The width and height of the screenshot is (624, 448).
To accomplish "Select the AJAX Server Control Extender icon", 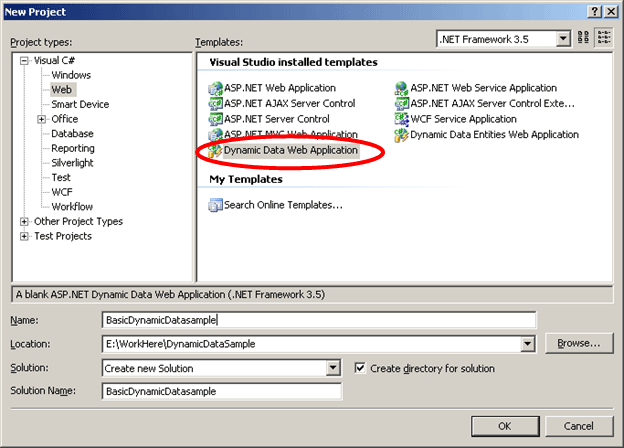I will pyautogui.click(x=402, y=104).
